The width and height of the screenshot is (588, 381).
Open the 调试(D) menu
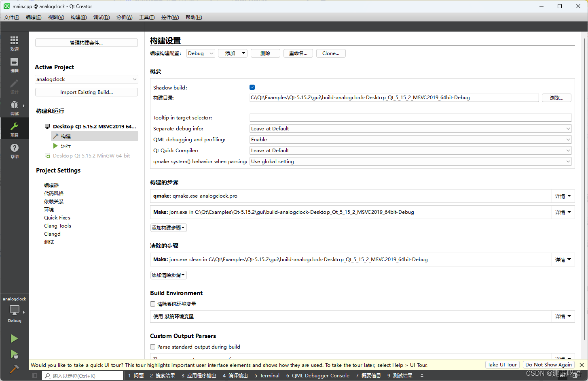pos(102,17)
